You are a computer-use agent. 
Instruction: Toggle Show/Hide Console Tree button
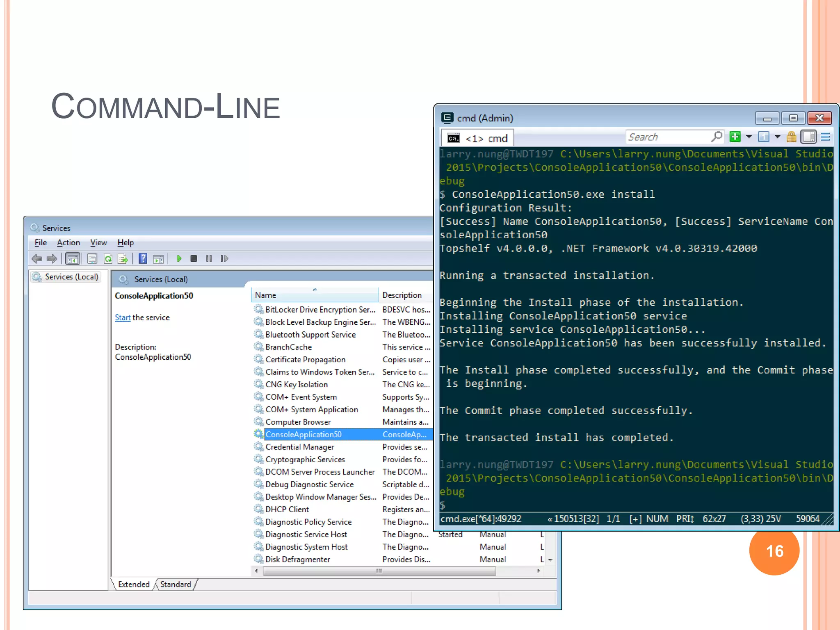(73, 259)
